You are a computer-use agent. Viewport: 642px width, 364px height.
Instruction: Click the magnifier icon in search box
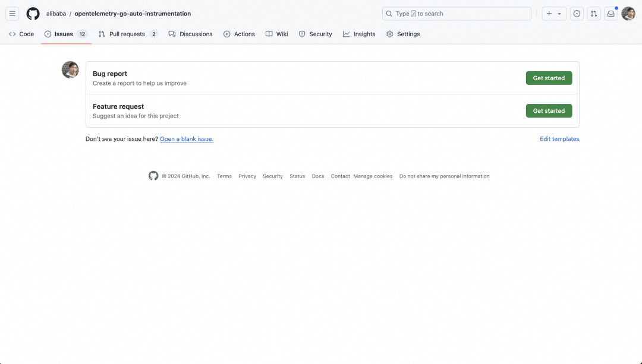389,14
